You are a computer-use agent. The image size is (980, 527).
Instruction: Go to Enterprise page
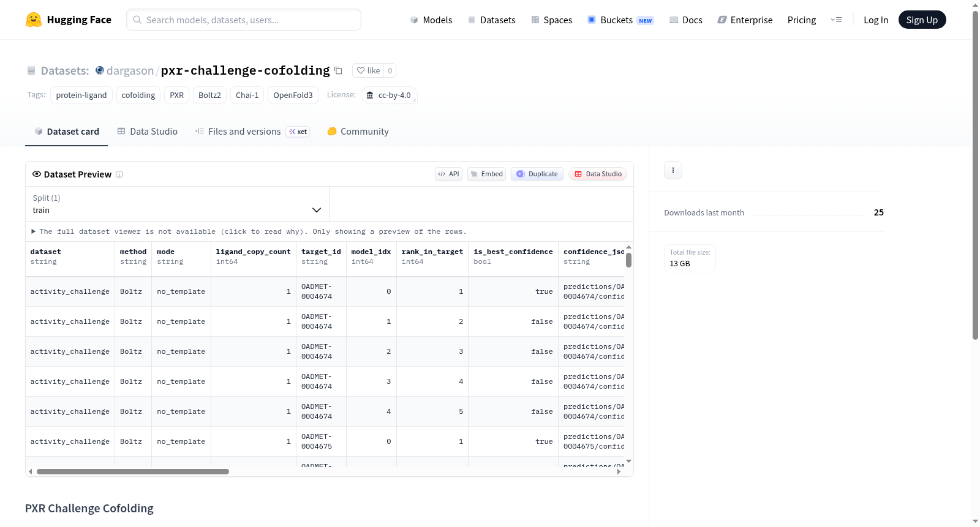click(x=745, y=20)
